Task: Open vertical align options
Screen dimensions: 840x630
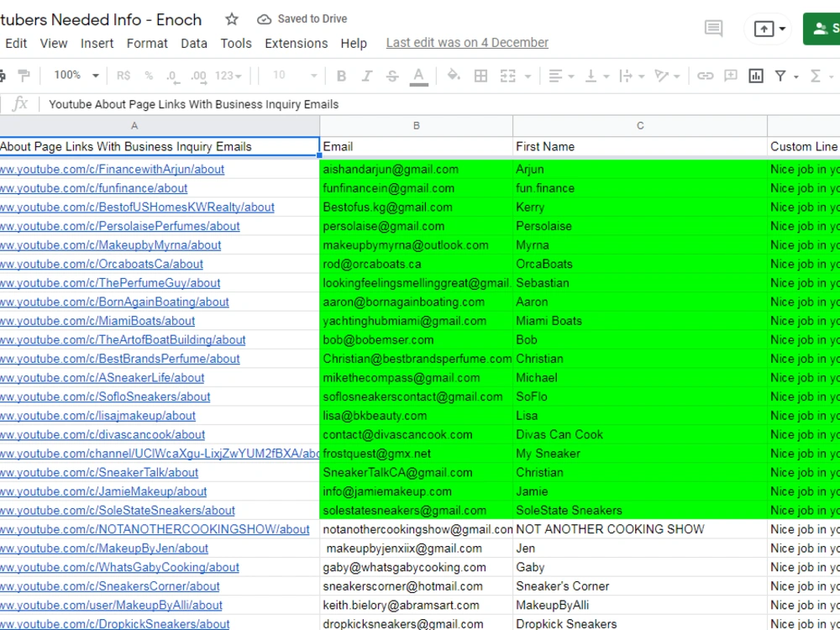Action: [x=596, y=76]
